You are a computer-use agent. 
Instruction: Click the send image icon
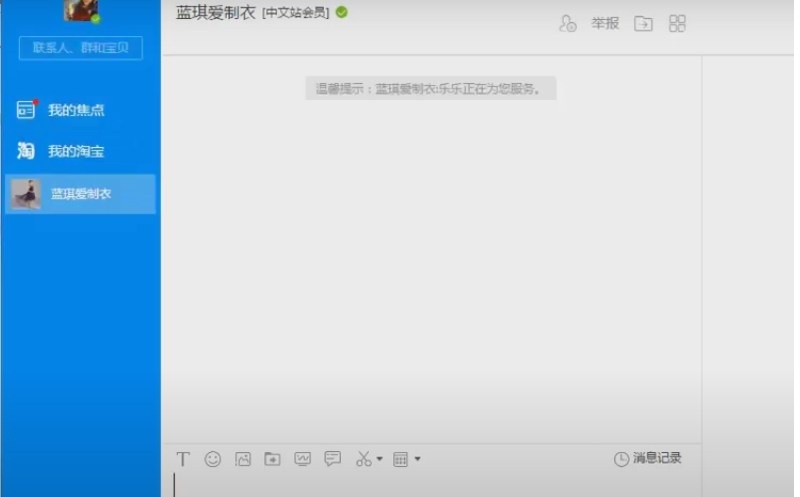[242, 459]
